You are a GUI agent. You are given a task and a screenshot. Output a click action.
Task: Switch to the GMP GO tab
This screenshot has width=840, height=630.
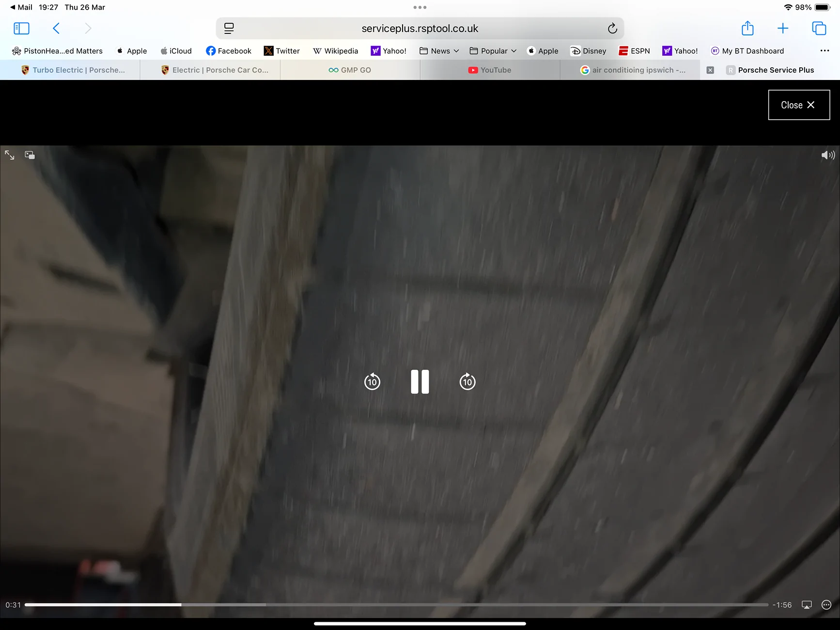pyautogui.click(x=350, y=70)
